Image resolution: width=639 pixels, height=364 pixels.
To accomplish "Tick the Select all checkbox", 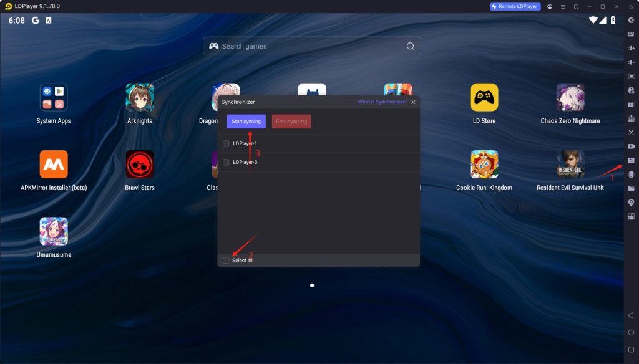I will (x=226, y=260).
